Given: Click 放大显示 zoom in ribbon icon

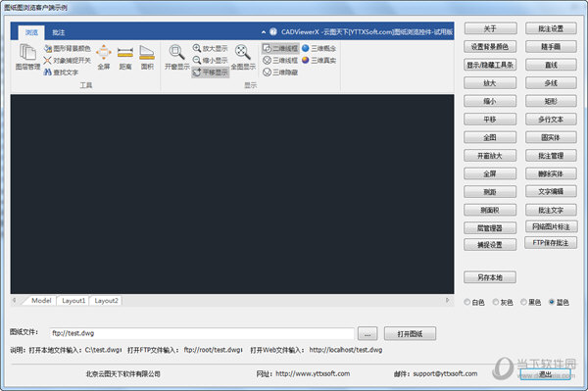Looking at the screenshot, I should [x=210, y=48].
